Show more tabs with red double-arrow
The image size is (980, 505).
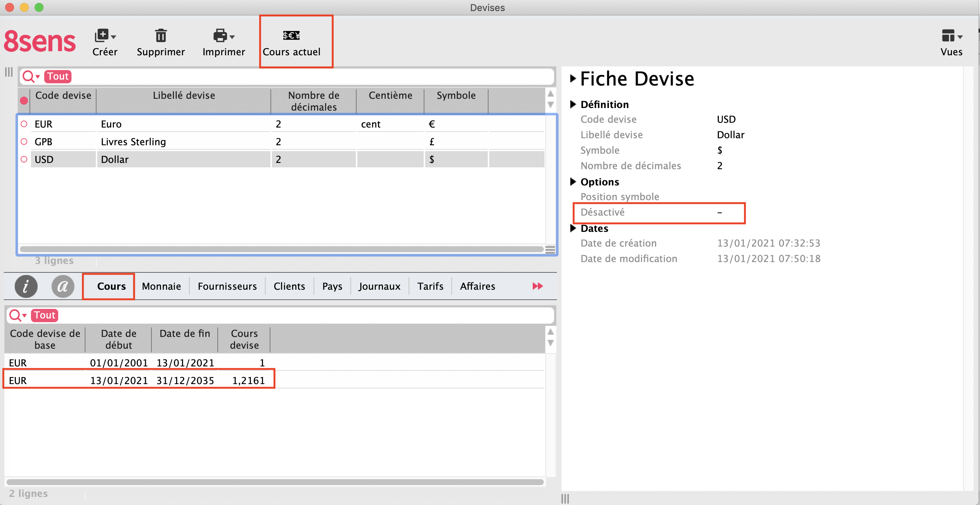click(x=537, y=286)
